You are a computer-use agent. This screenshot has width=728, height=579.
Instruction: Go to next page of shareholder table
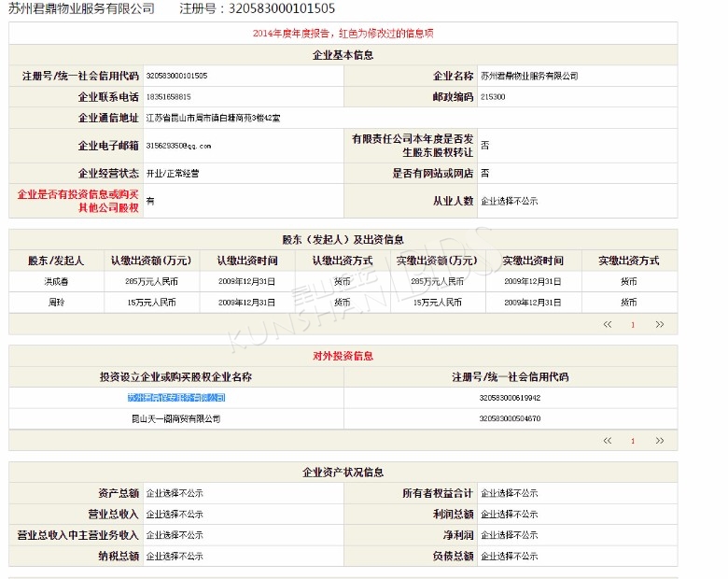(659, 324)
